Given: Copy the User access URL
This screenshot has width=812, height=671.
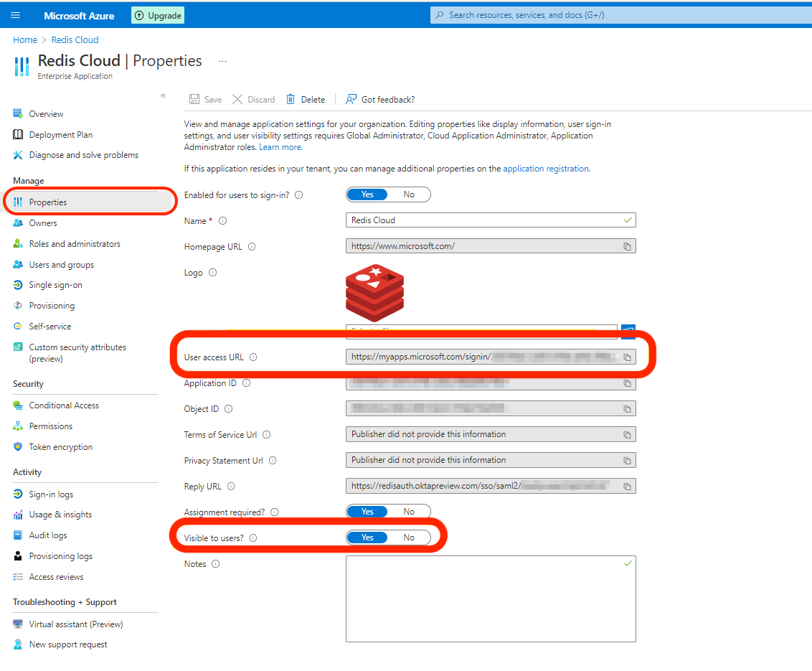Looking at the screenshot, I should 627,357.
